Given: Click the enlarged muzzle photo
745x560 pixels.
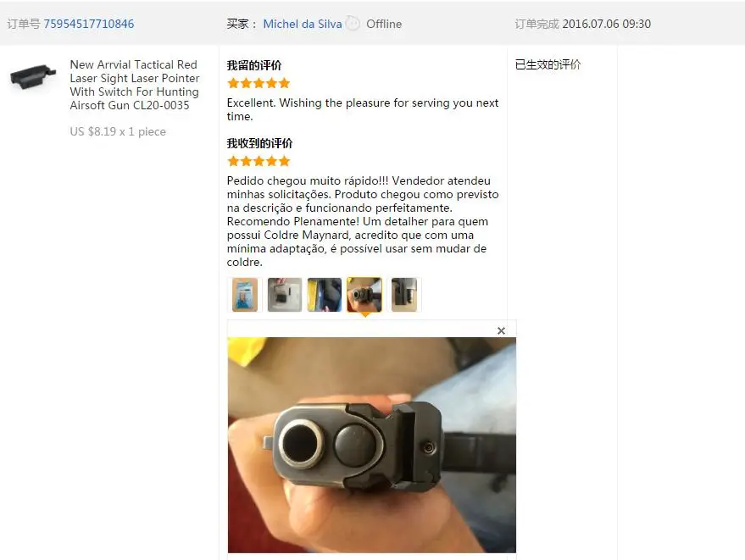Looking at the screenshot, I should point(371,445).
